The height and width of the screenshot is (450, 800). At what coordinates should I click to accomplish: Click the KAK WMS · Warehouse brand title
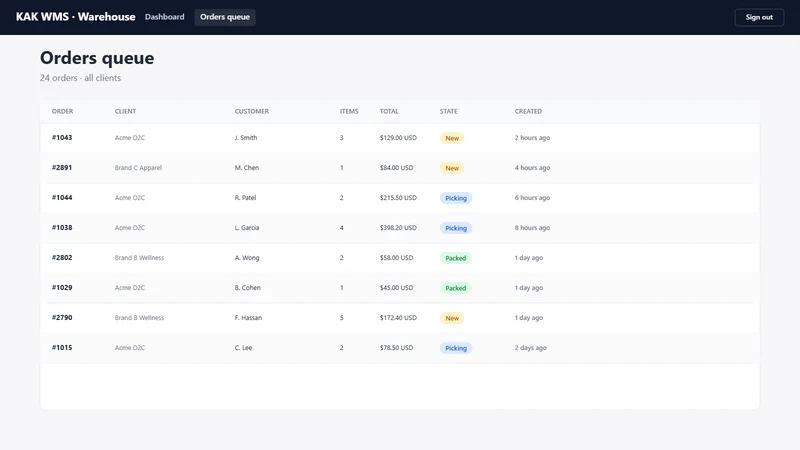(x=76, y=17)
